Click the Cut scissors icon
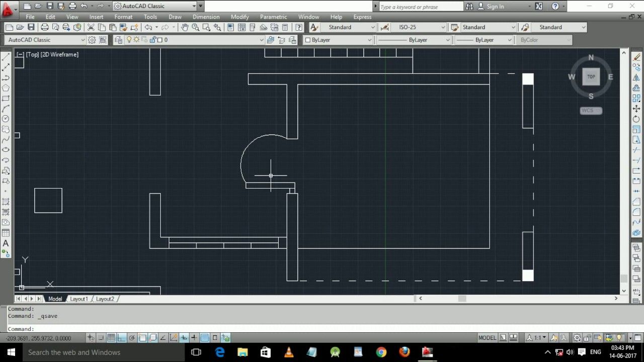This screenshot has height=362, width=644. pyautogui.click(x=91, y=27)
